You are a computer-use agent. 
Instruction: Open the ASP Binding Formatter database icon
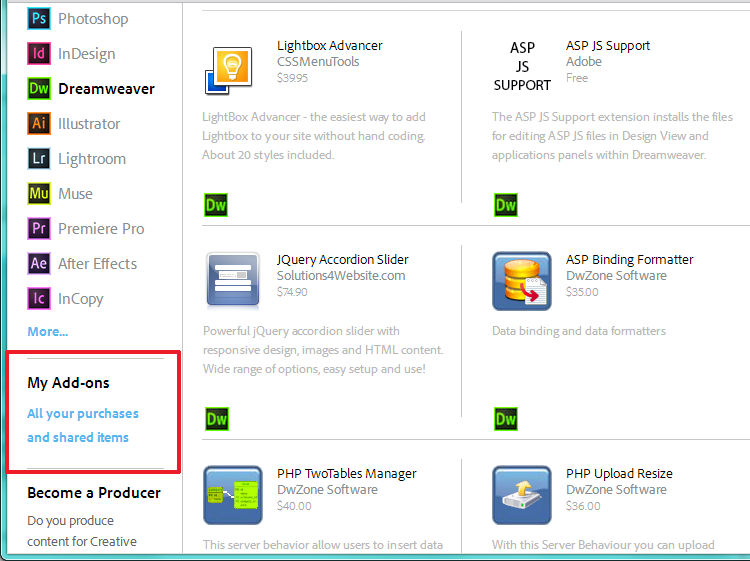coord(522,281)
